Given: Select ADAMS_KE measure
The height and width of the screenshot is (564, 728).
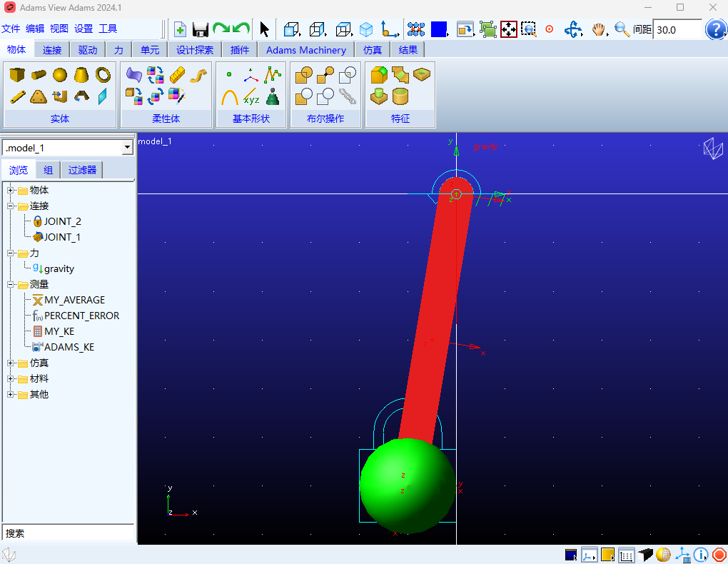Looking at the screenshot, I should coord(69,347).
